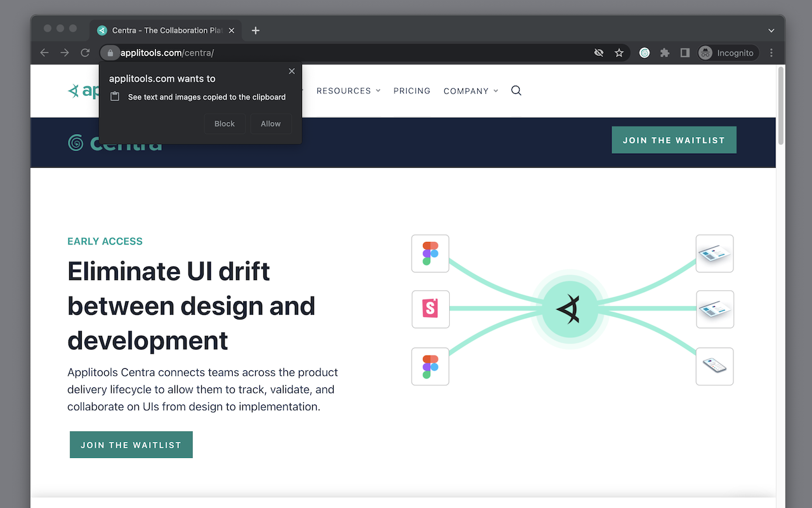
Task: Open the Chrome extensions puzzle icon
Action: [664, 53]
